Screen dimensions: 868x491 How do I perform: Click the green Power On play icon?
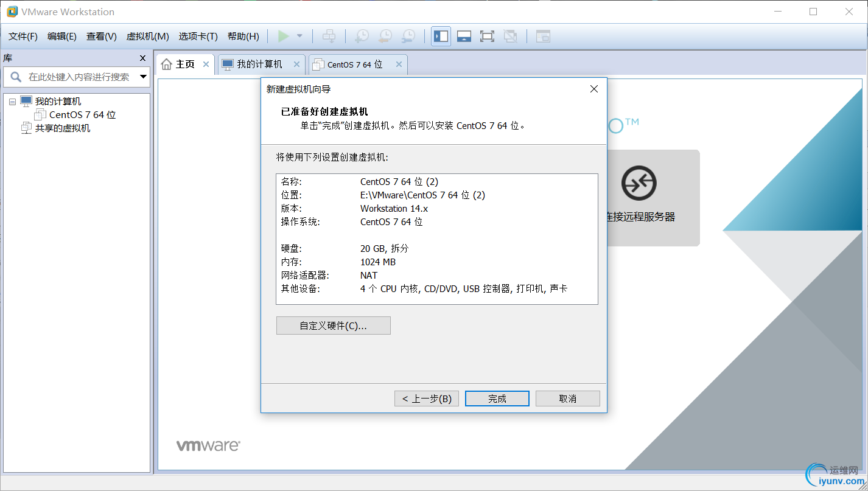click(283, 37)
